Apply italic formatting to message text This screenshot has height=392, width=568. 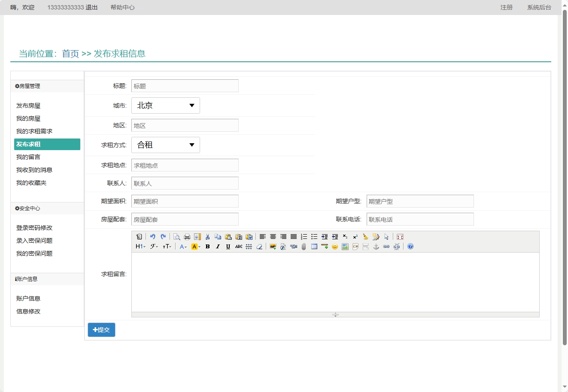[x=218, y=246]
